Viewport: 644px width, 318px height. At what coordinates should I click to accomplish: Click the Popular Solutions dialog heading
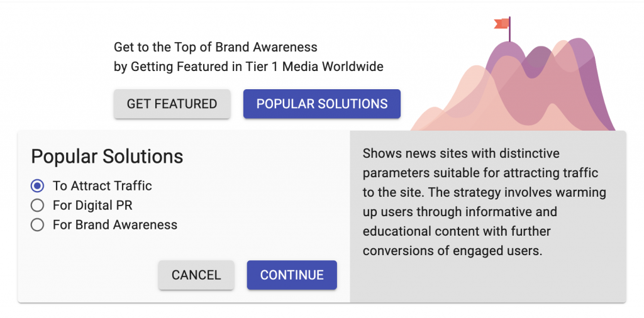pos(107,156)
